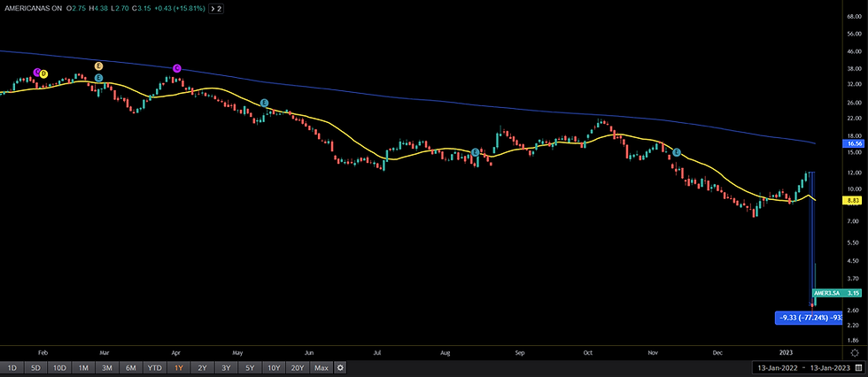Select the 5D timeframe
The width and height of the screenshot is (868, 377).
[35, 367]
